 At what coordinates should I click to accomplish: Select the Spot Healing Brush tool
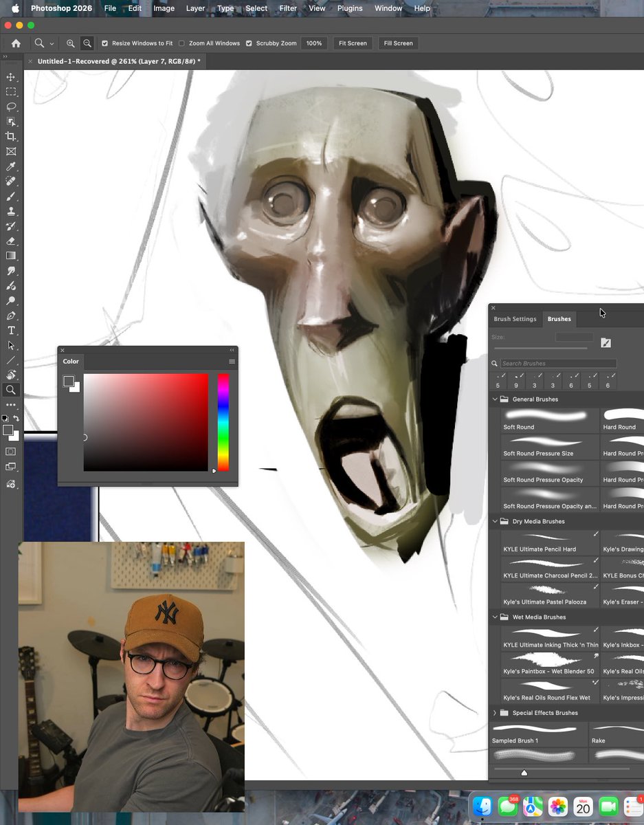point(11,181)
